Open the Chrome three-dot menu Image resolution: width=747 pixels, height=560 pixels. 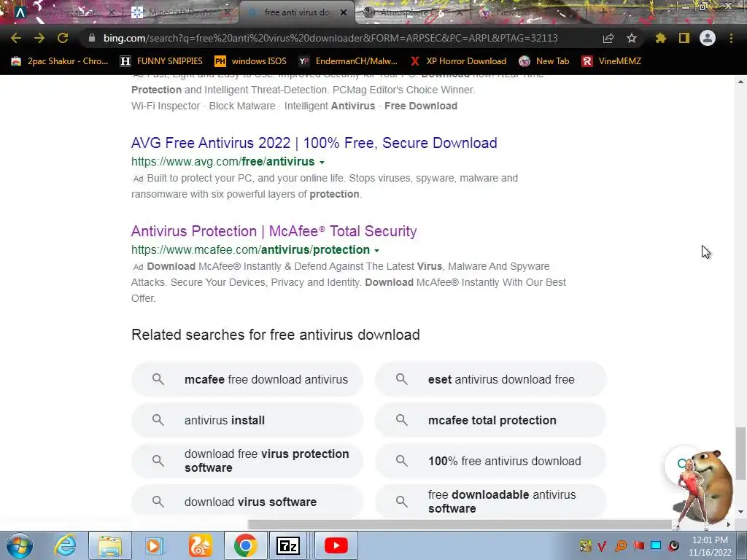coord(731,38)
